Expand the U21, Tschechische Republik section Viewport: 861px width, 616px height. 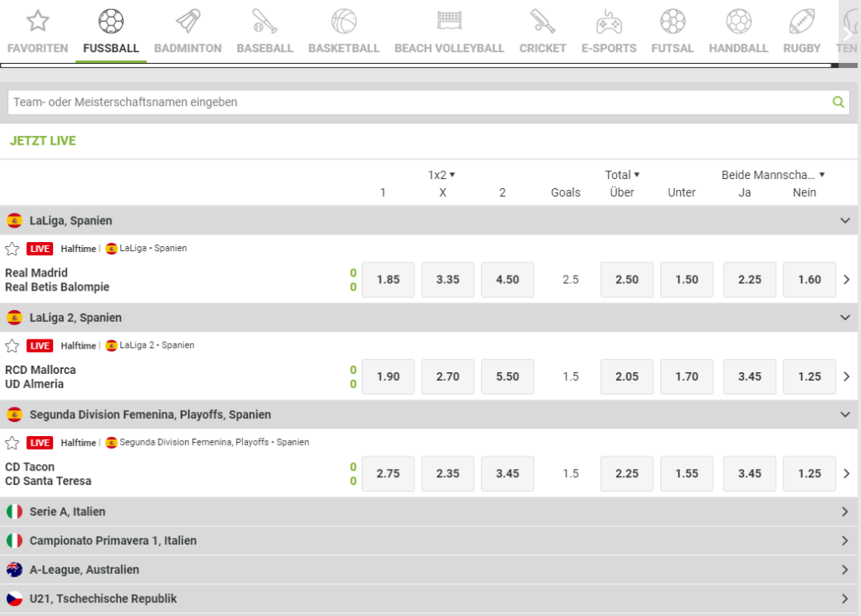845,599
